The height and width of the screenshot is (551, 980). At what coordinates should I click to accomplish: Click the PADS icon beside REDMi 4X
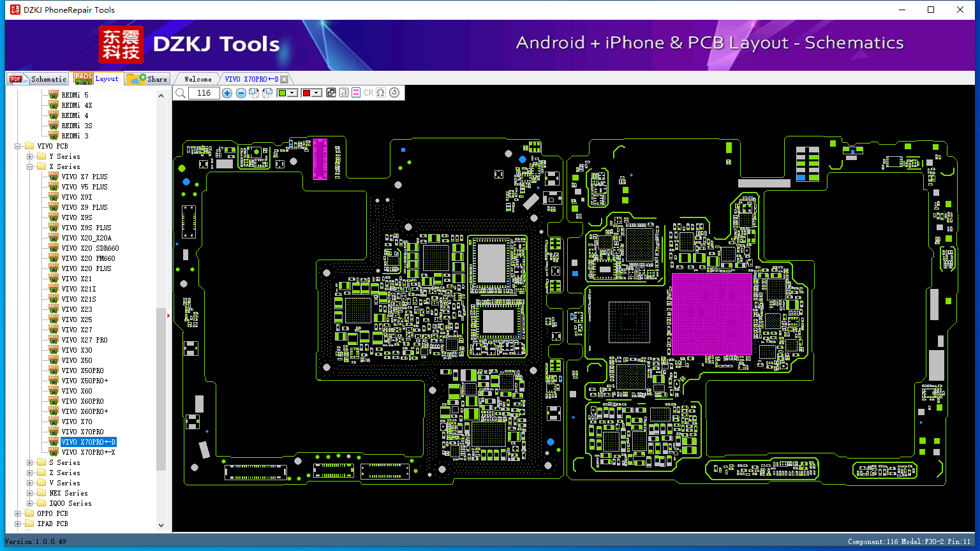point(54,105)
